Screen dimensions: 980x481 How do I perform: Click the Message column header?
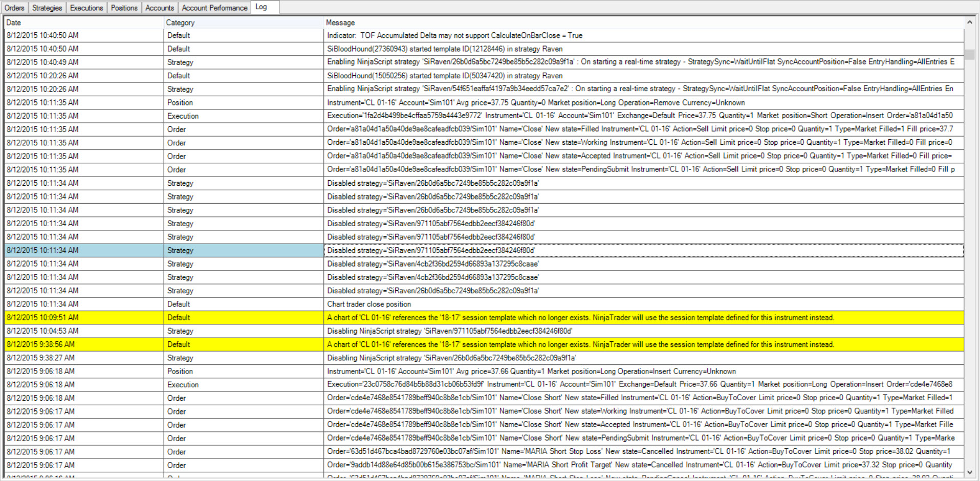644,23
